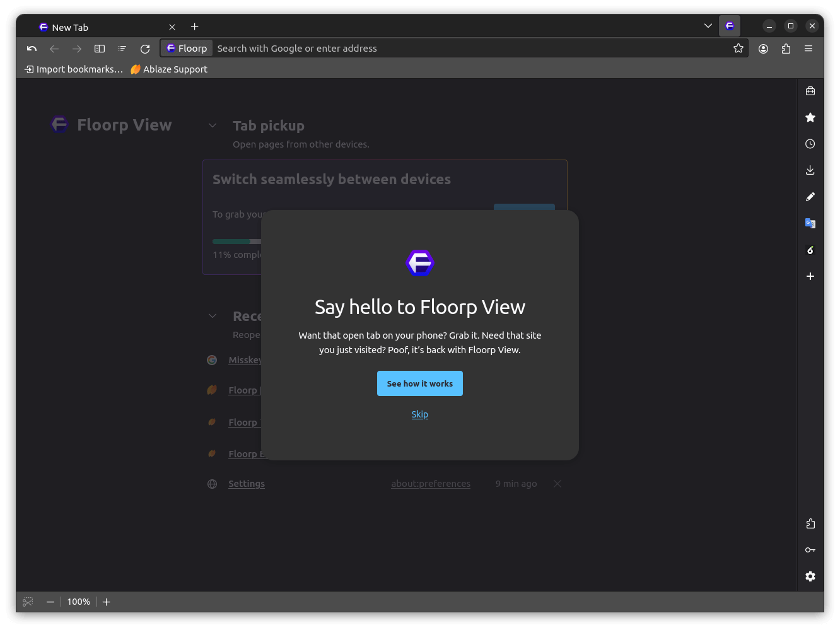Open the Notes panel with pencil icon
The image size is (840, 630).
[810, 196]
